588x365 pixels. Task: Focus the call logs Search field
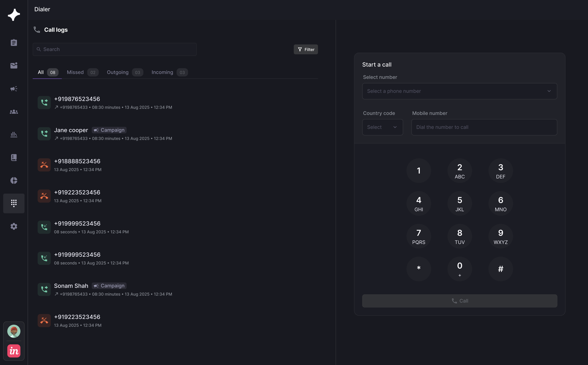(114, 49)
